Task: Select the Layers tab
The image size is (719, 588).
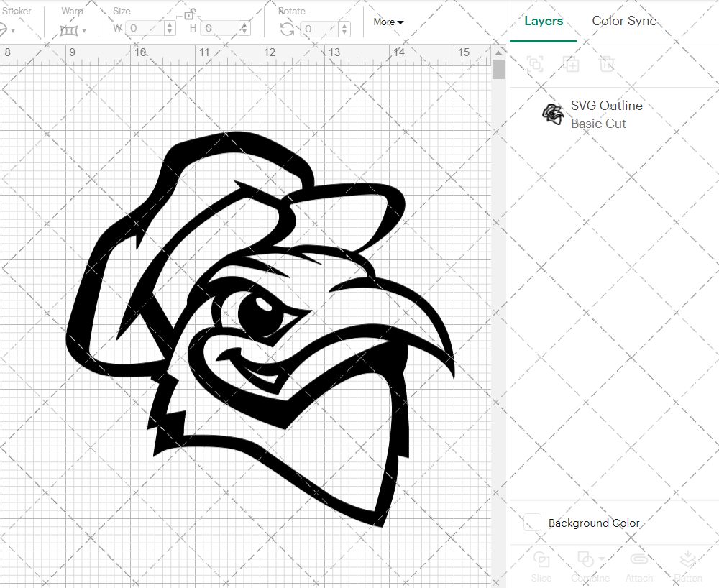Action: (x=544, y=21)
